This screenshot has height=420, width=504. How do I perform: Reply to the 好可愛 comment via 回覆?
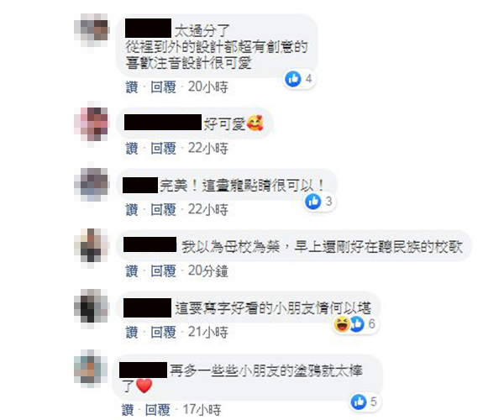[x=163, y=149]
